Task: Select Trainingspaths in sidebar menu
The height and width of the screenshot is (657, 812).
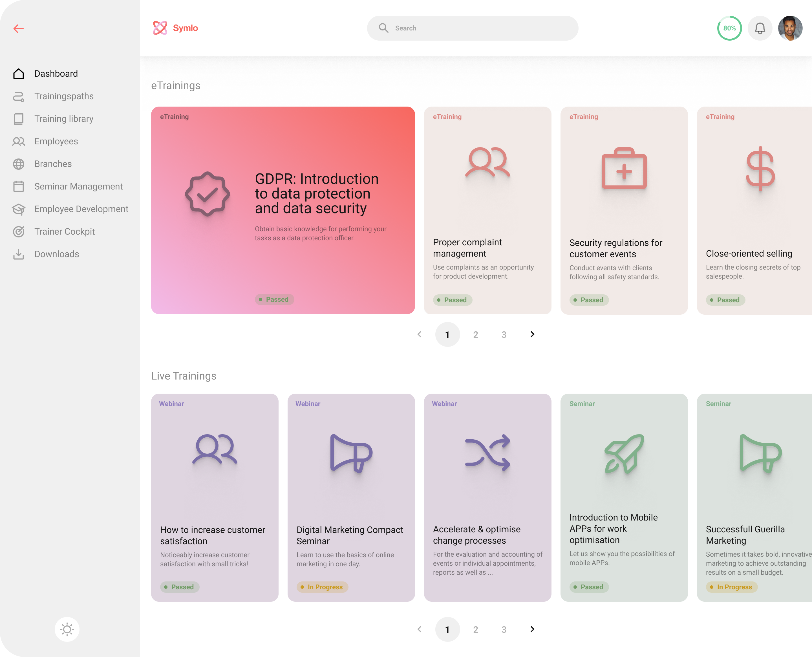Action: [64, 96]
